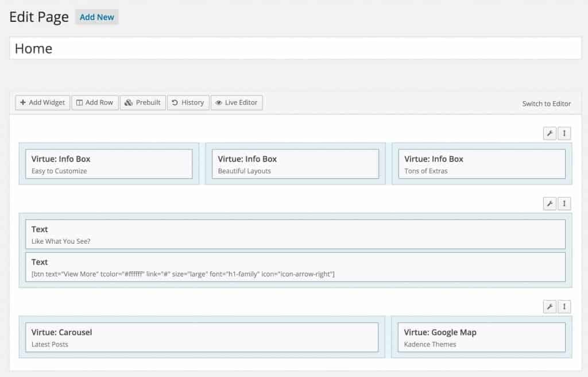Click the Add New page button
The width and height of the screenshot is (588, 377).
tap(96, 17)
